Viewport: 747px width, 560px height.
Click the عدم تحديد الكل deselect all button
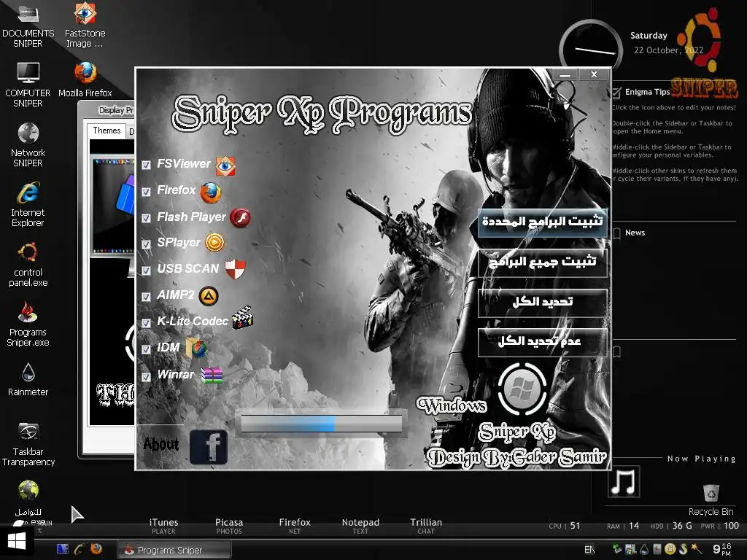[543, 342]
